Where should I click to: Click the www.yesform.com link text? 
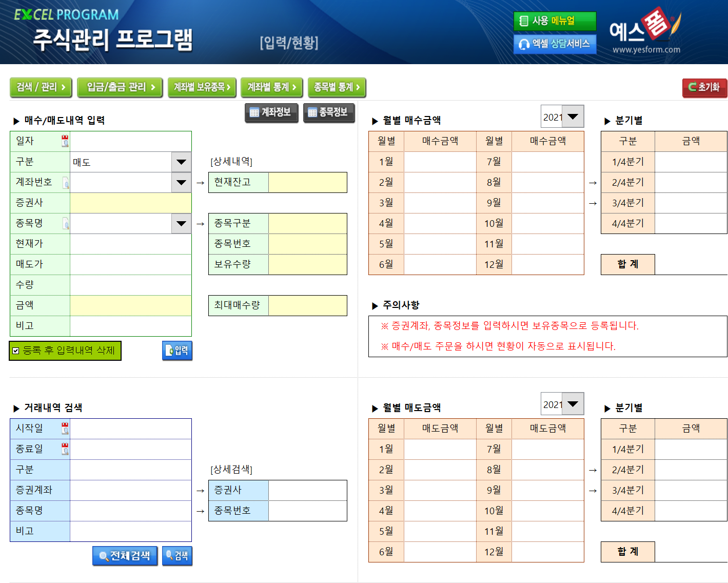[x=646, y=50]
